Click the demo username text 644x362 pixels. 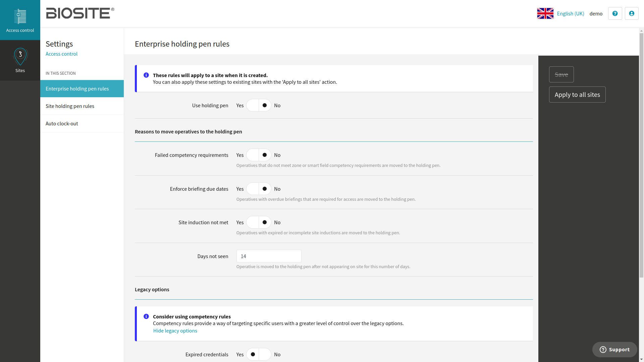tap(596, 13)
